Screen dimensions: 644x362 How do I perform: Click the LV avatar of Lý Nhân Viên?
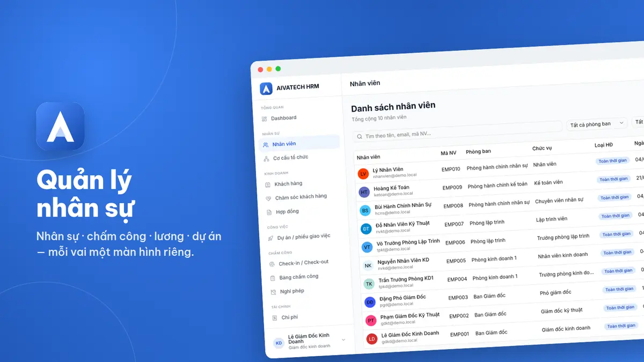pyautogui.click(x=363, y=174)
